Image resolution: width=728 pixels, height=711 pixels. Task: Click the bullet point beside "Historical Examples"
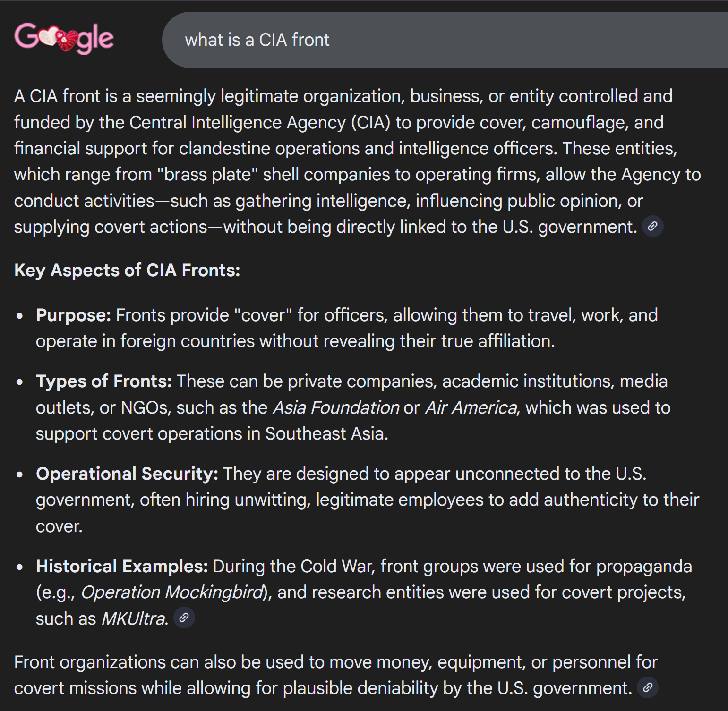coord(20,567)
